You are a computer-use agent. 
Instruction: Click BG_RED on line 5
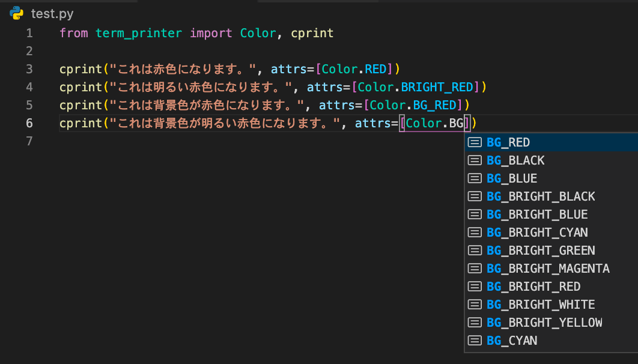[x=435, y=105]
